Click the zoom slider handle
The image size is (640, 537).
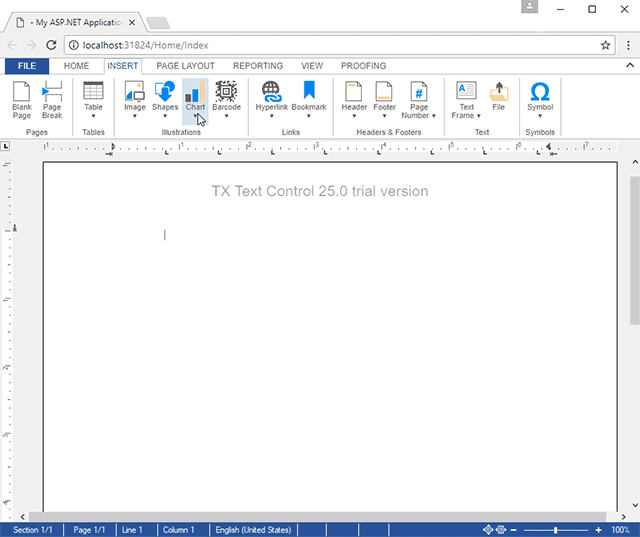pyautogui.click(x=556, y=530)
